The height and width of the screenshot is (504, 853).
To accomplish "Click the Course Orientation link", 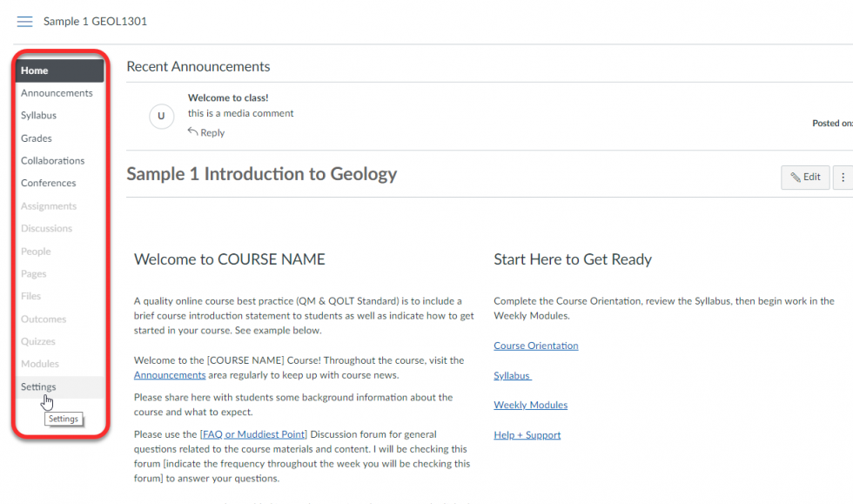I will pyautogui.click(x=535, y=346).
